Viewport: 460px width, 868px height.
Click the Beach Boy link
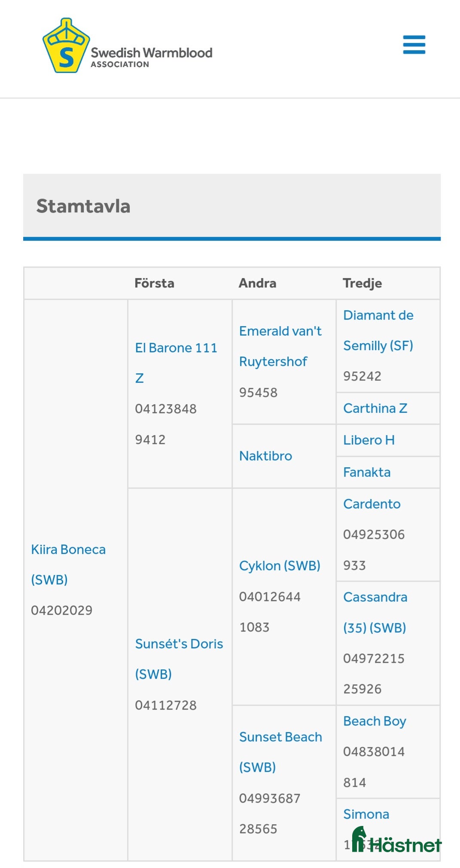(x=375, y=721)
